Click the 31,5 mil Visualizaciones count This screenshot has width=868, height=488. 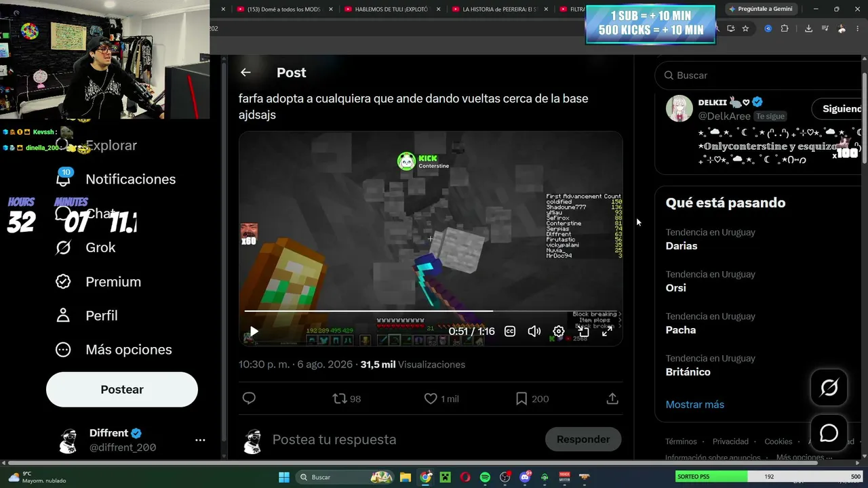(412, 365)
